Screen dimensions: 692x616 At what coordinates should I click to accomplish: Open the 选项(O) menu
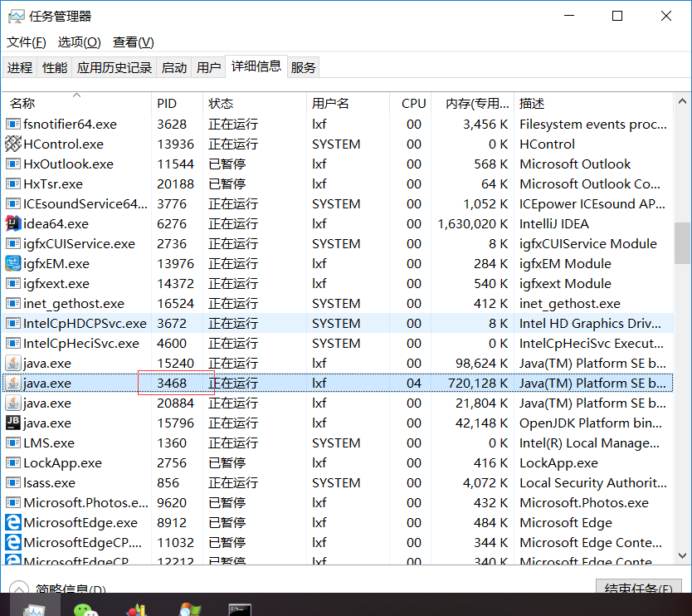80,42
